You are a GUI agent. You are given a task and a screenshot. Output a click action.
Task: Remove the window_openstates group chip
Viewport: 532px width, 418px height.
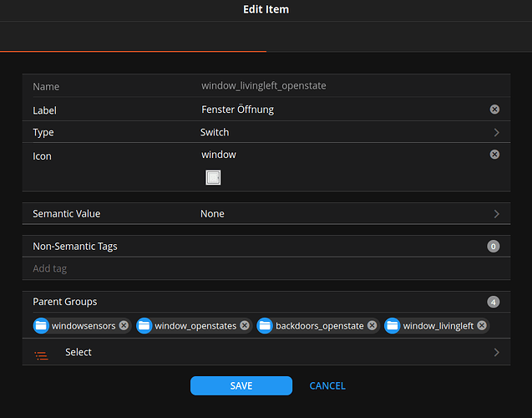(245, 325)
